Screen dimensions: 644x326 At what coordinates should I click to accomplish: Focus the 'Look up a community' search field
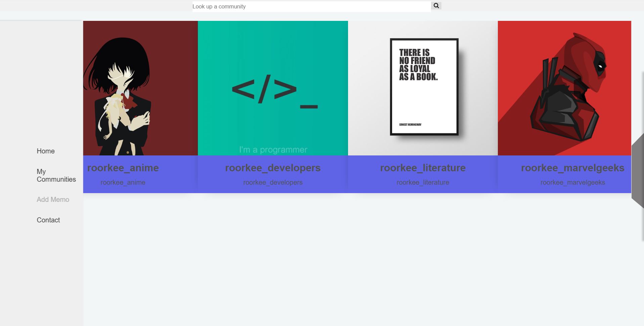311,7
